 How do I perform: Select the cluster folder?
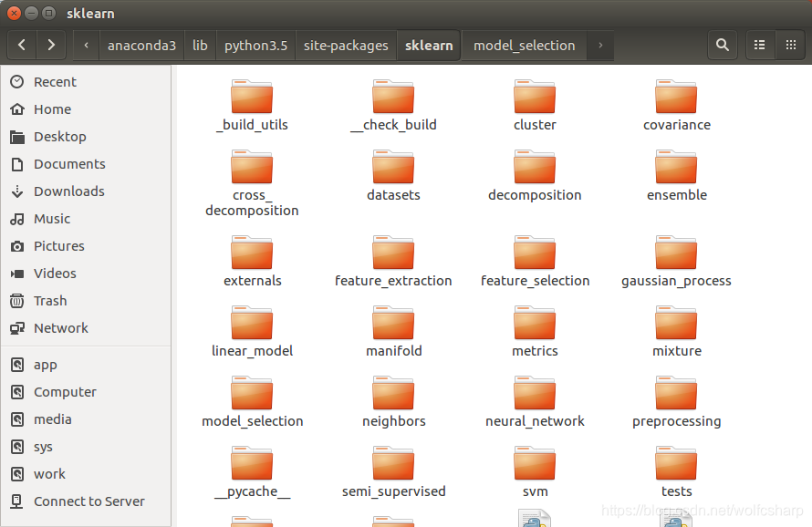(535, 106)
